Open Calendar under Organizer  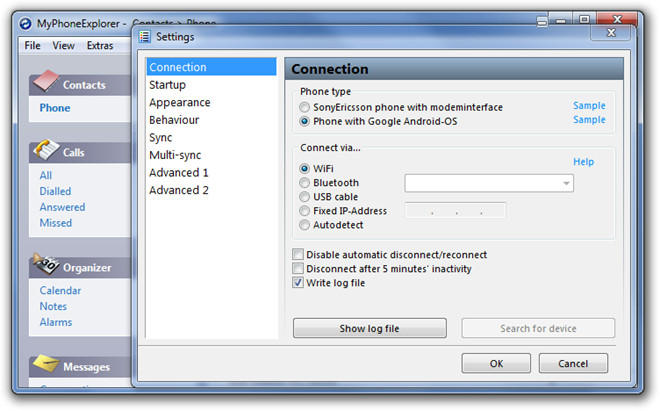tap(60, 291)
